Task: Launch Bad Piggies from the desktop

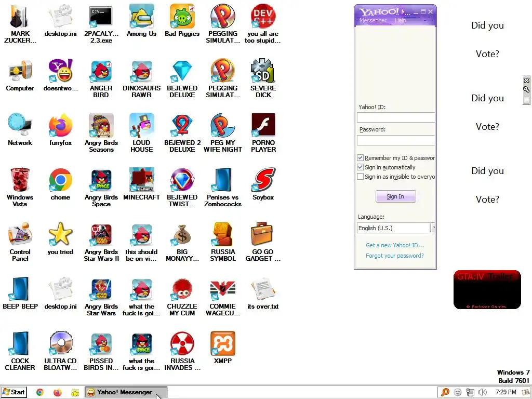Action: click(182, 20)
